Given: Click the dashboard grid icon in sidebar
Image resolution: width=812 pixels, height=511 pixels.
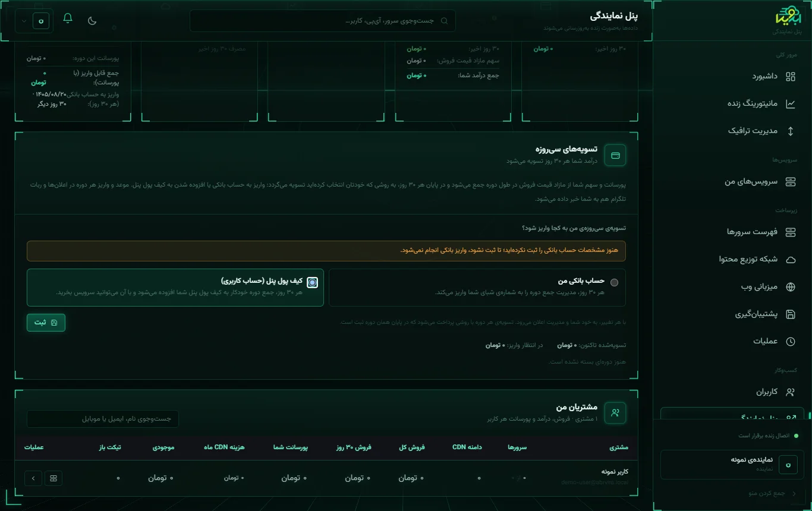Looking at the screenshot, I should (791, 77).
